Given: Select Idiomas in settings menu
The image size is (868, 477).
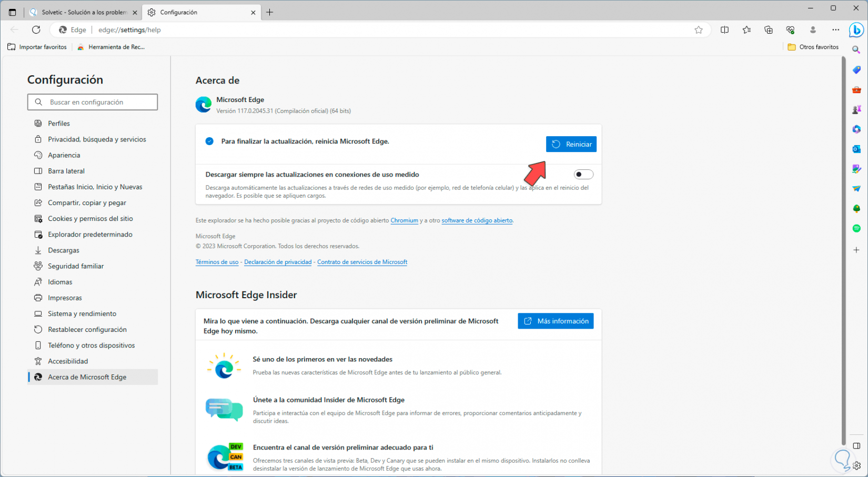Looking at the screenshot, I should click(93, 282).
